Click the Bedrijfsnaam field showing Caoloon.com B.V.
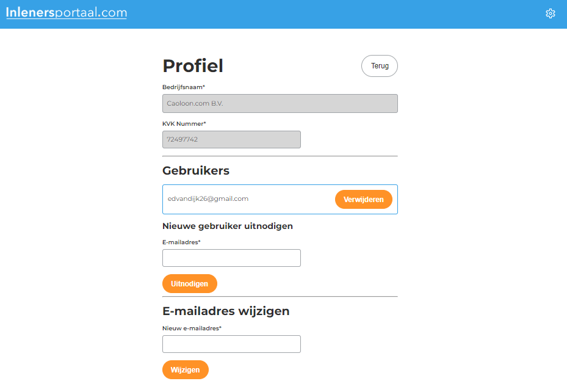 click(x=280, y=103)
